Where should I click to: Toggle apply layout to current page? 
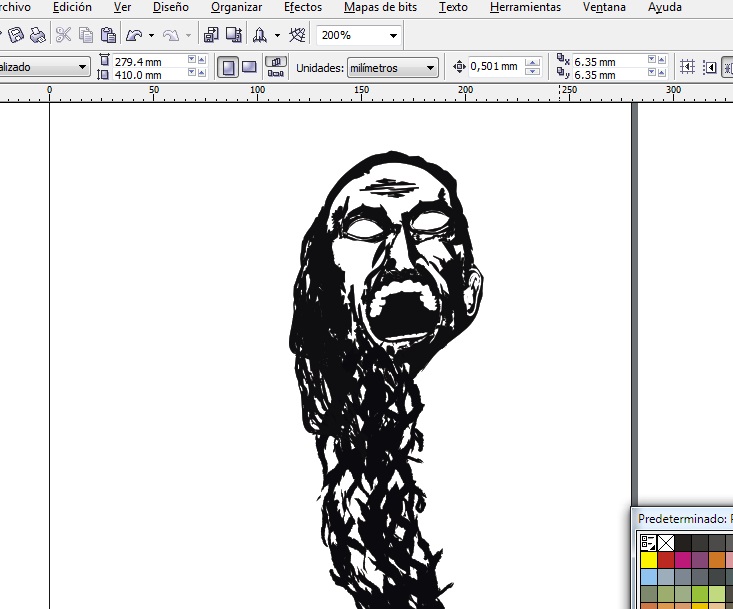(x=276, y=73)
